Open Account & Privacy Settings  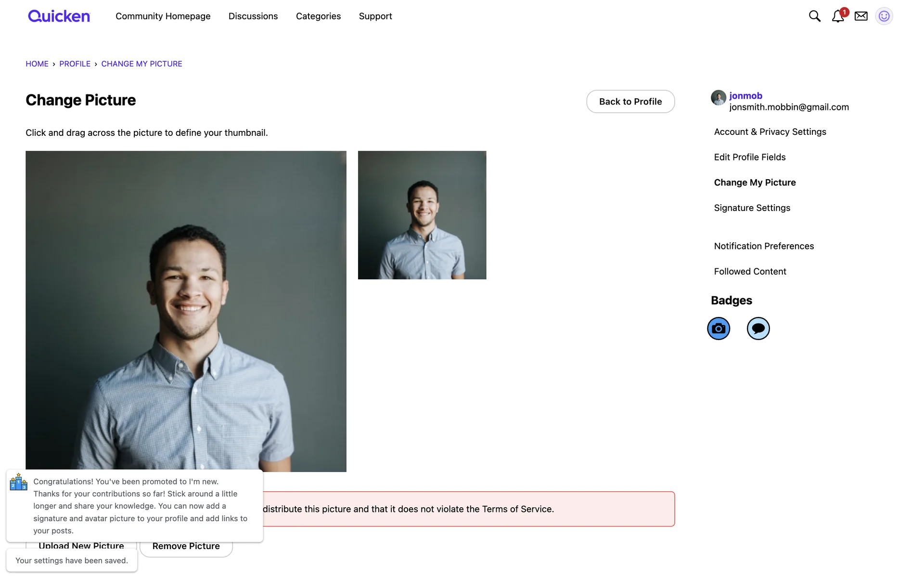click(770, 132)
